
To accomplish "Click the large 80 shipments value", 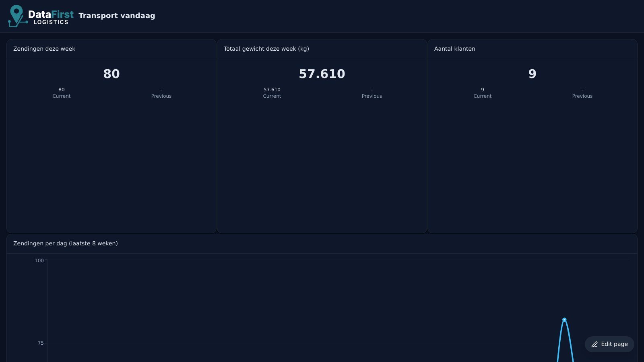I will (111, 74).
